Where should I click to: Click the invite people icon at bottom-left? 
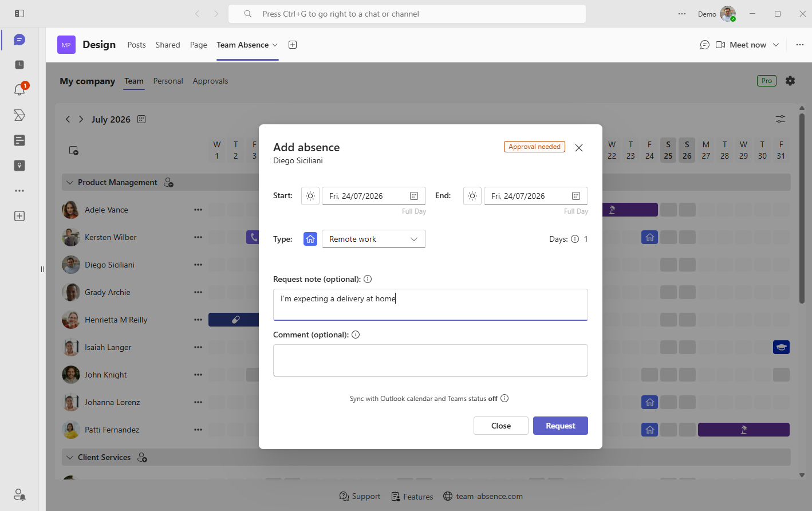click(19, 494)
